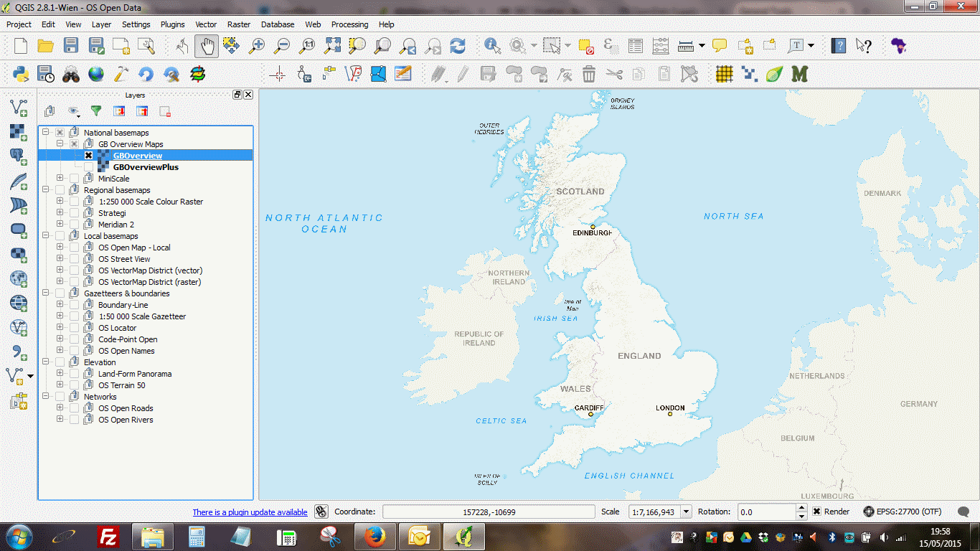Click the Zoom In magnifier tool

coord(256,46)
